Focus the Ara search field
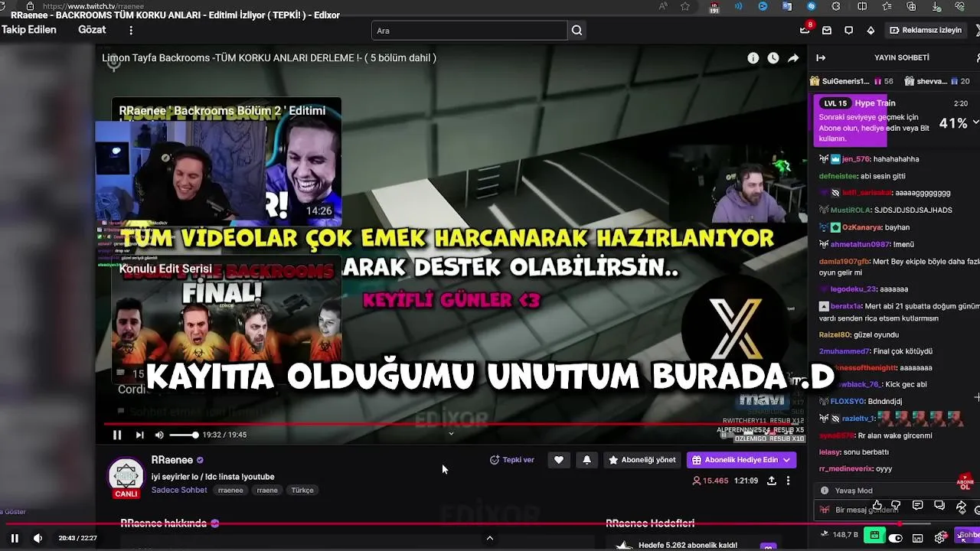The width and height of the screenshot is (980, 551). click(x=469, y=31)
